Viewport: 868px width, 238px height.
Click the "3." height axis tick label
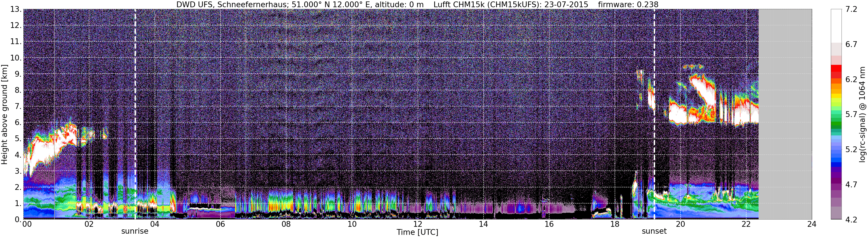18,171
